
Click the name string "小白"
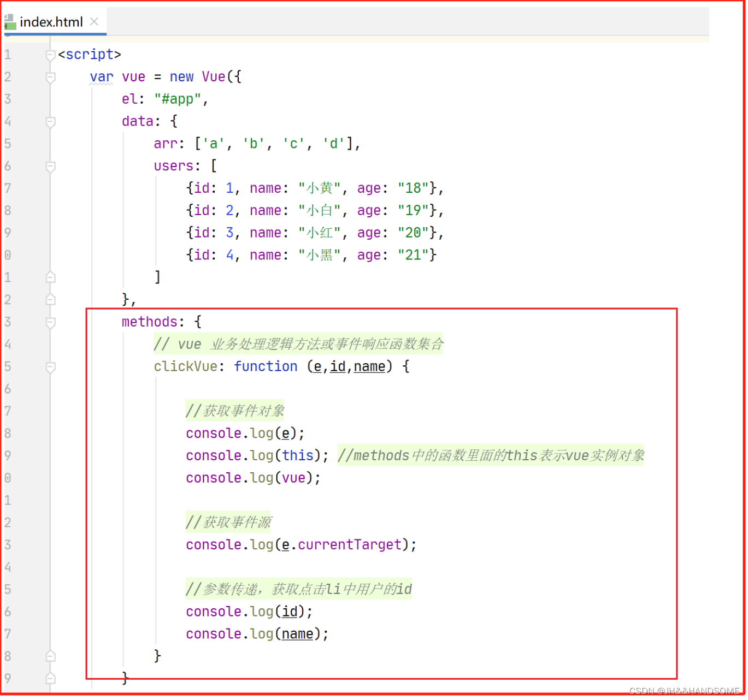pos(320,211)
